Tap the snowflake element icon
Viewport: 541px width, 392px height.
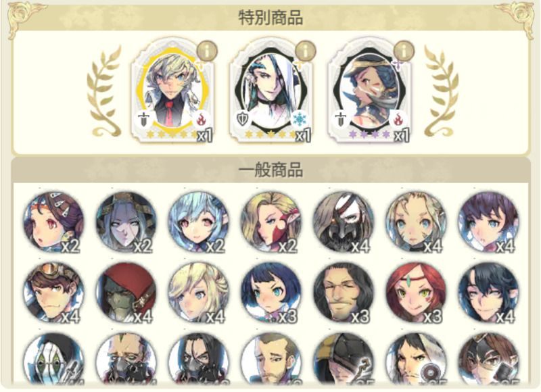click(299, 120)
